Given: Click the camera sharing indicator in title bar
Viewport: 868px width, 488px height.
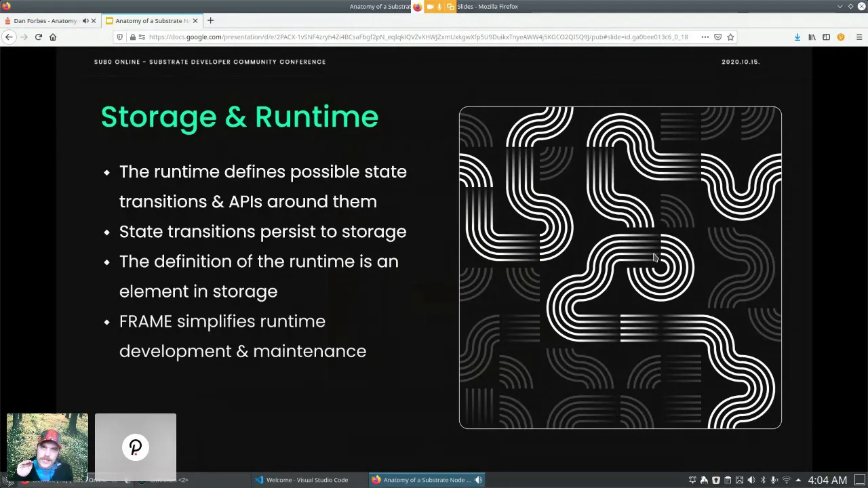Looking at the screenshot, I should (430, 7).
